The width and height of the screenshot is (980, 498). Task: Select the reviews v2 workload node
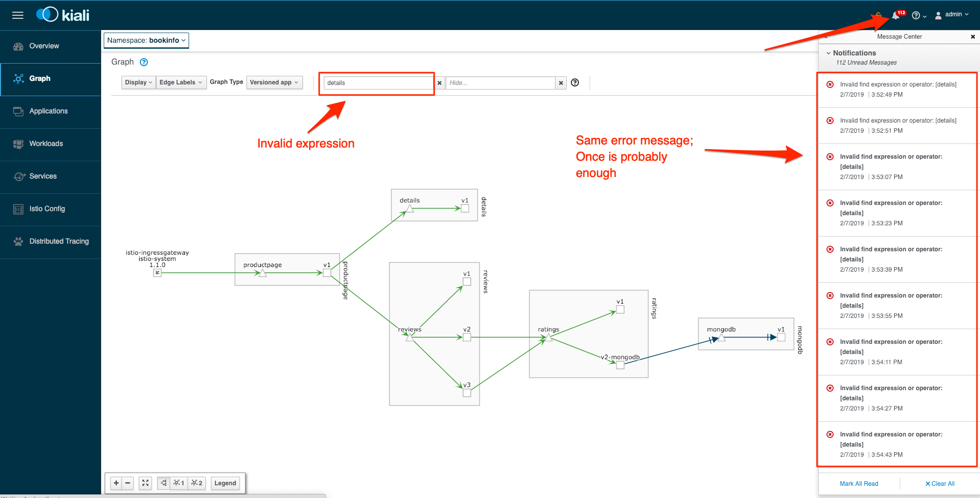click(x=467, y=337)
